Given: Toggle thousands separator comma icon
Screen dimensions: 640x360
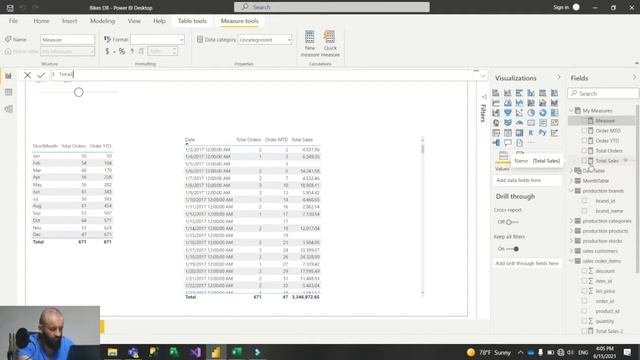Looking at the screenshot, I should (x=132, y=51).
